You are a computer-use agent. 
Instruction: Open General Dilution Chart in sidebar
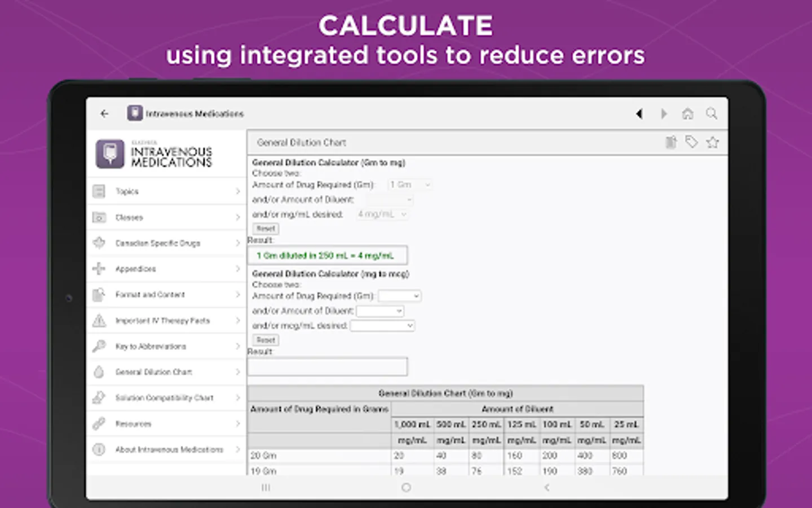166,372
